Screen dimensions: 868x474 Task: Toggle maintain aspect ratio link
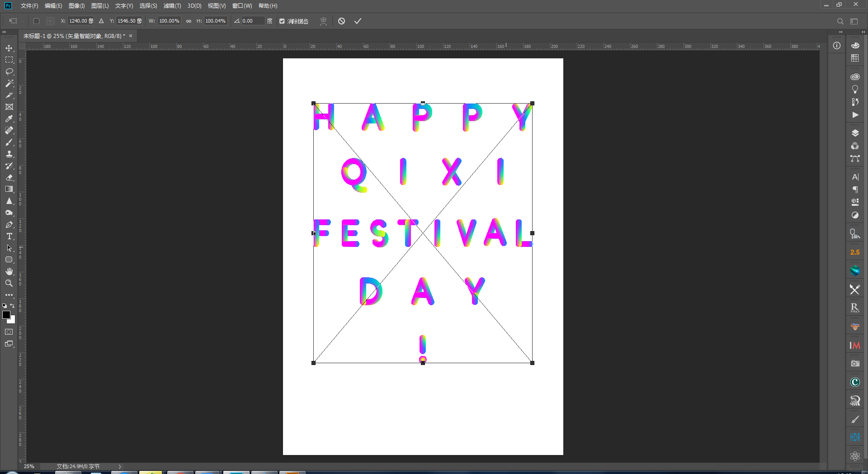[189, 21]
